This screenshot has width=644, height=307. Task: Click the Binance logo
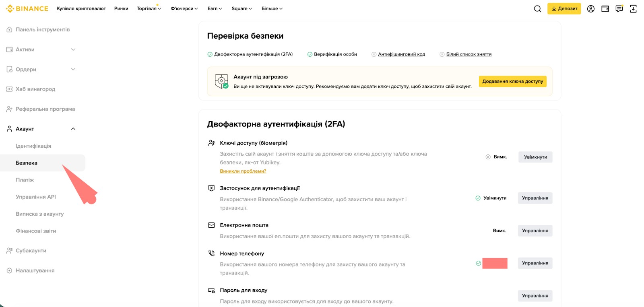click(27, 8)
